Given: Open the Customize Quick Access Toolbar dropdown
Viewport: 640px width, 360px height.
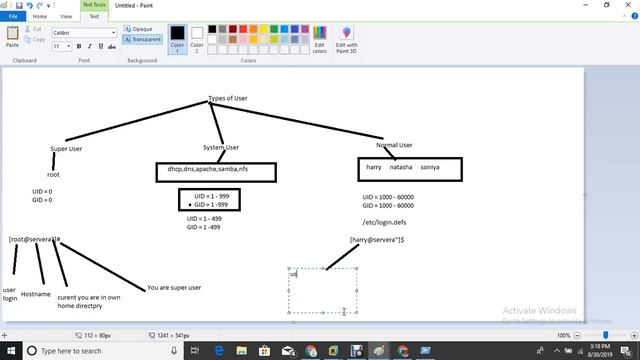Looking at the screenshot, I should [48, 6].
